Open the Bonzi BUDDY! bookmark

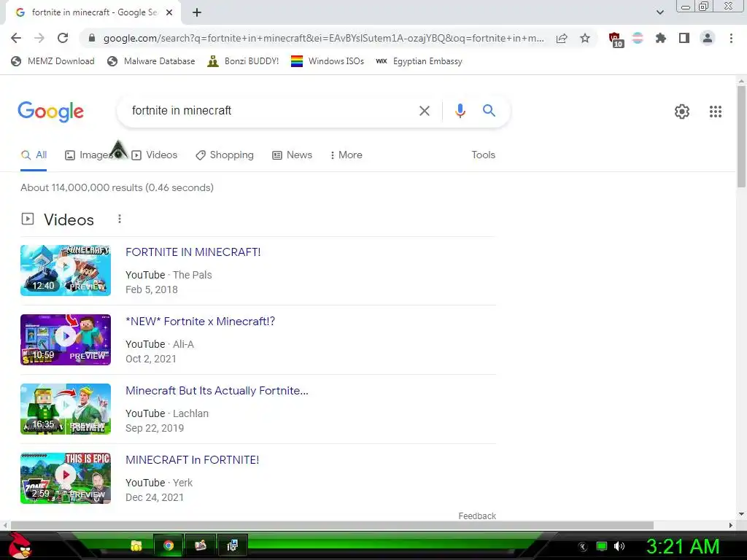[244, 61]
